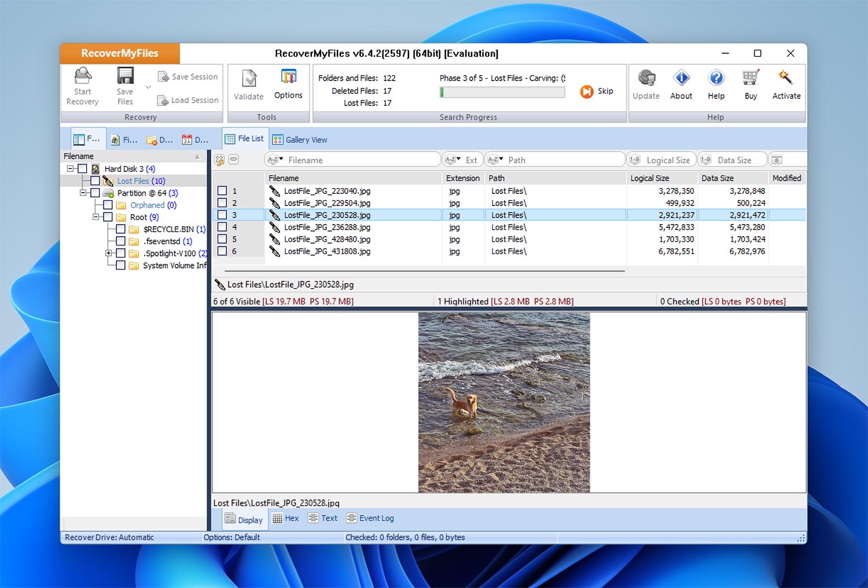Open the Hex view tab

tap(286, 518)
